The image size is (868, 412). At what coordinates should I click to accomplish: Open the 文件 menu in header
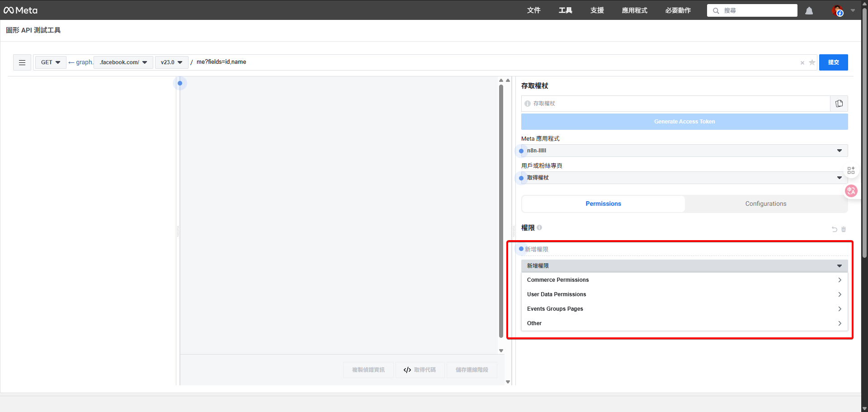(x=533, y=10)
